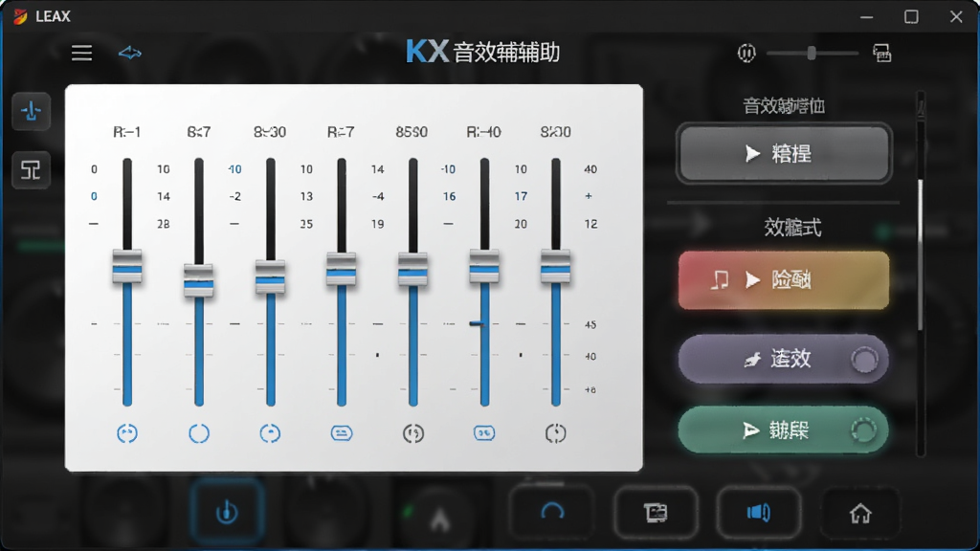Click rounded icon under R=7 fader

tap(342, 433)
